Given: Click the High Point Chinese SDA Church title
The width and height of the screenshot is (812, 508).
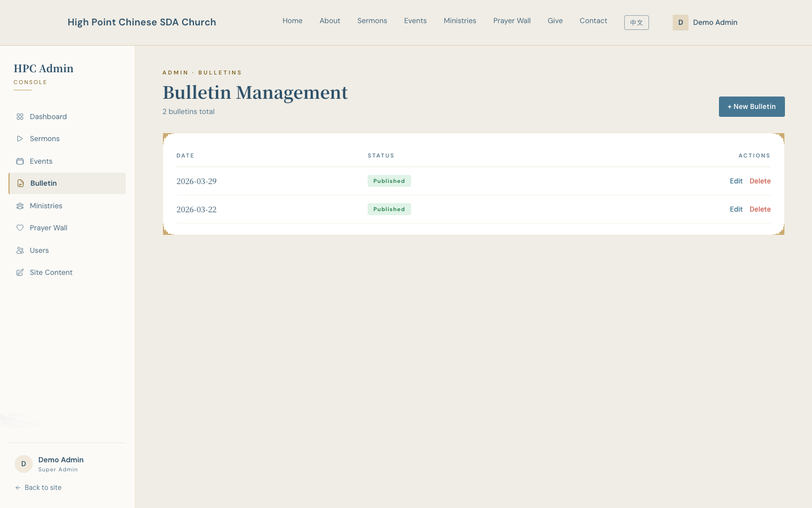Looking at the screenshot, I should 142,22.
